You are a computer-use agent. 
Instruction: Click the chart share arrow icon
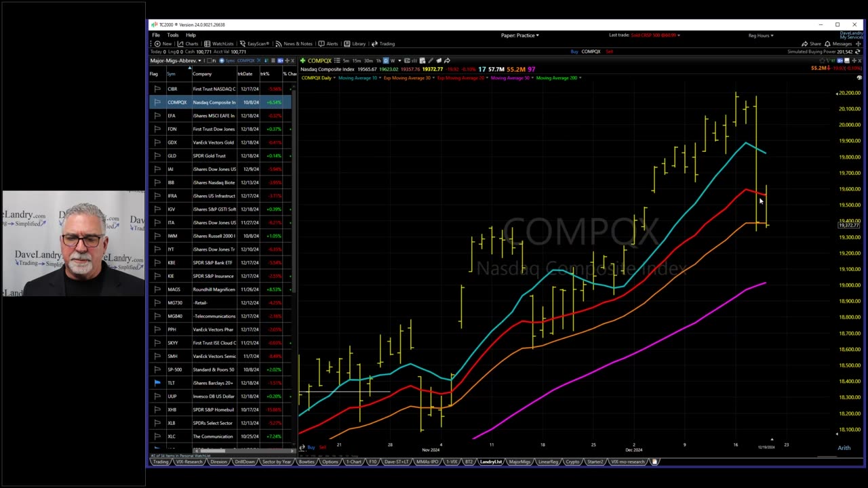click(447, 61)
